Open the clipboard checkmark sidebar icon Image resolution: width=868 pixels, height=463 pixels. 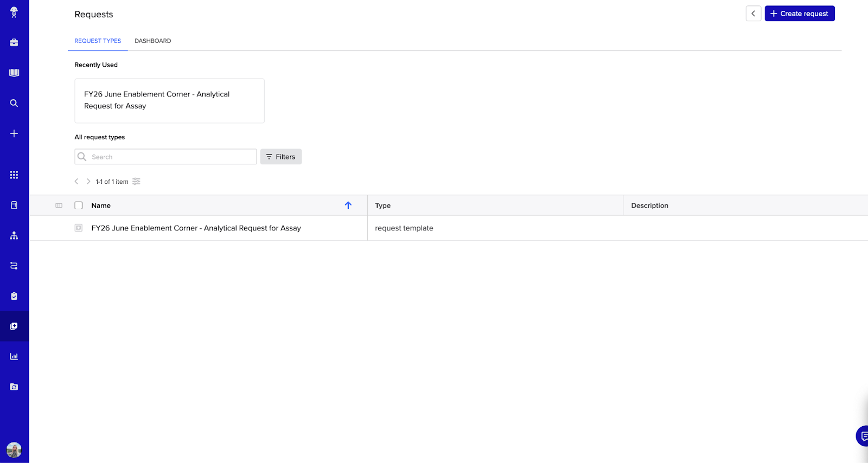[14, 296]
